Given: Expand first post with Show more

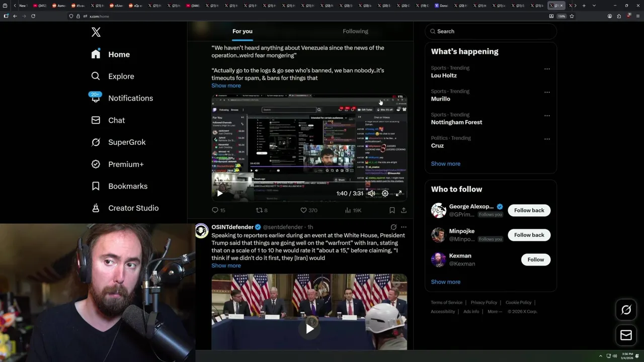Looking at the screenshot, I should [226, 85].
